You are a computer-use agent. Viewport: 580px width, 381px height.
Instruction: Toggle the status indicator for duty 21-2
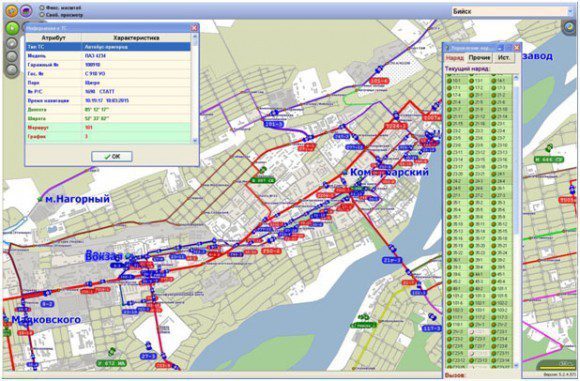point(493,95)
